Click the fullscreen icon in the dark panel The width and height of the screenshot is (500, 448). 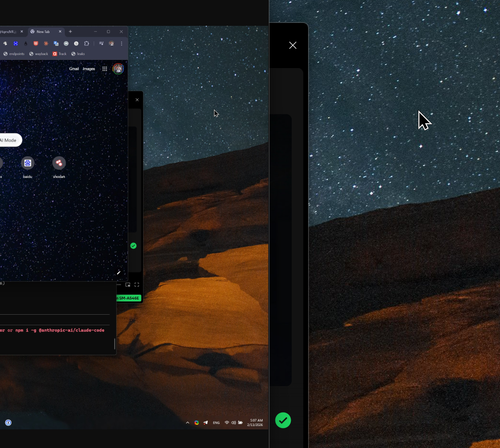(137, 285)
